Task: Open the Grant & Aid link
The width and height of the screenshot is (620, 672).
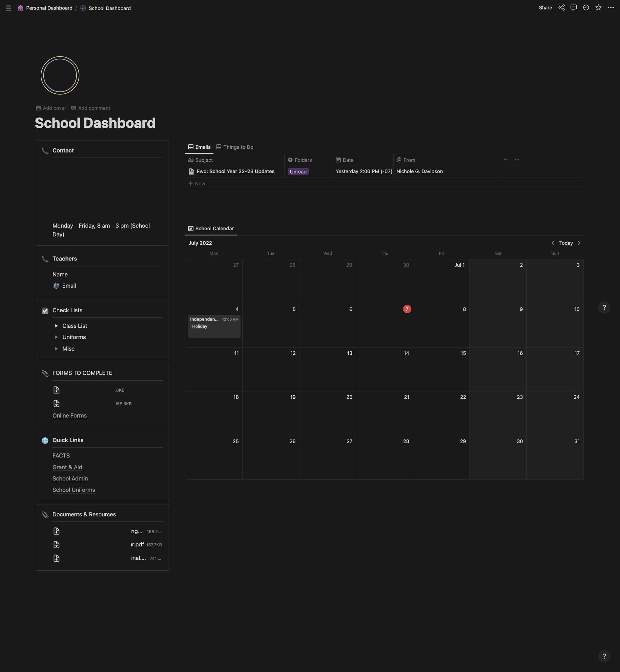Action: point(67,467)
